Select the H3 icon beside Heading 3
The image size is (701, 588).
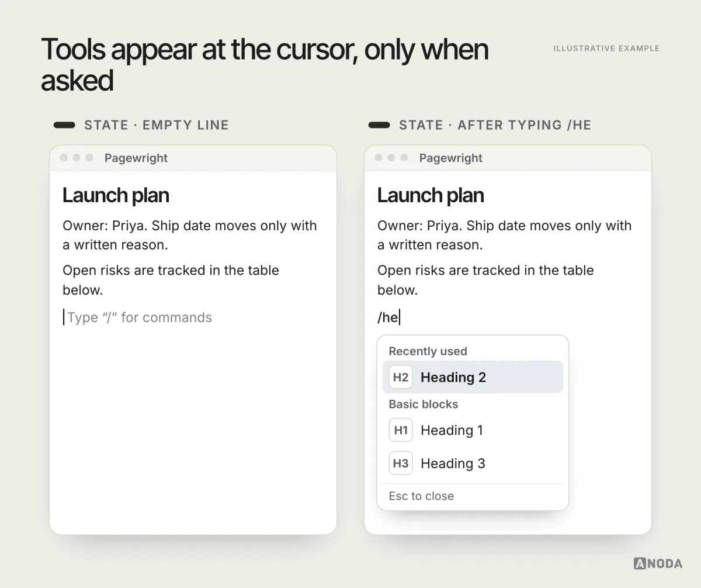[401, 464]
